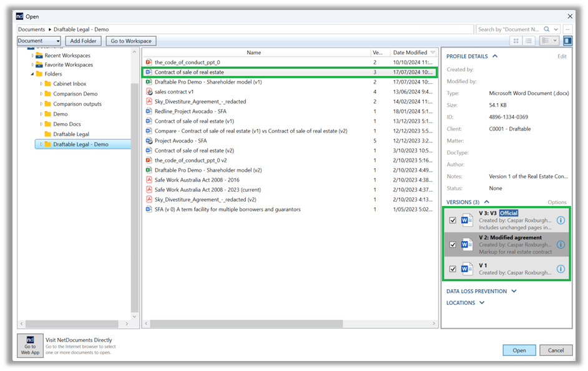
Task: Click the Project Avocado - SFA file icon
Action: pos(149,141)
